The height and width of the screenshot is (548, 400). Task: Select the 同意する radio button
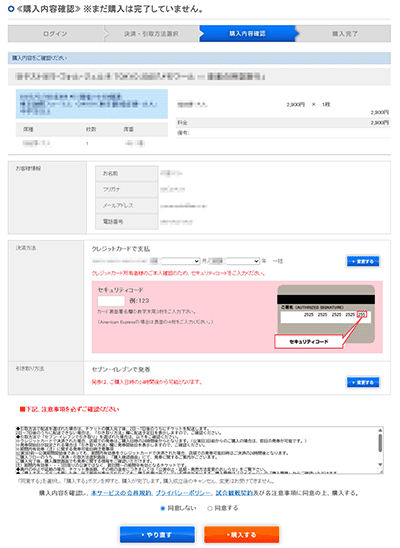pyautogui.click(x=210, y=508)
